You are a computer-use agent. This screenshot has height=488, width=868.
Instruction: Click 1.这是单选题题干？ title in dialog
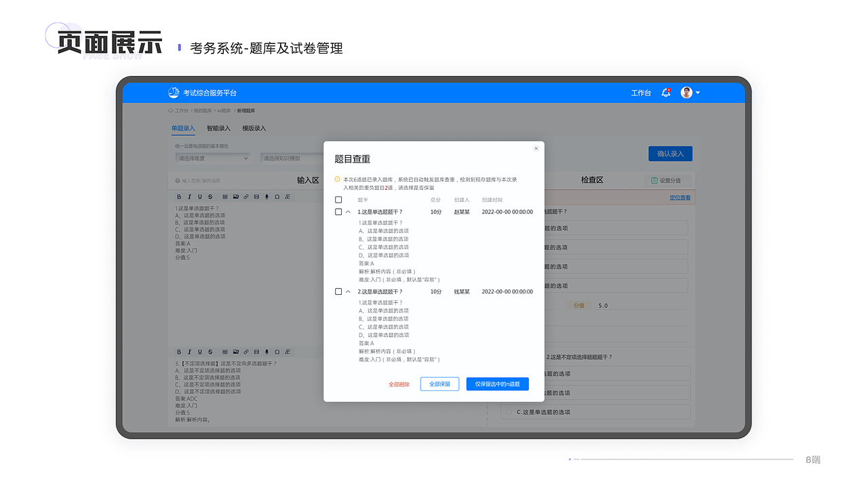[380, 212]
